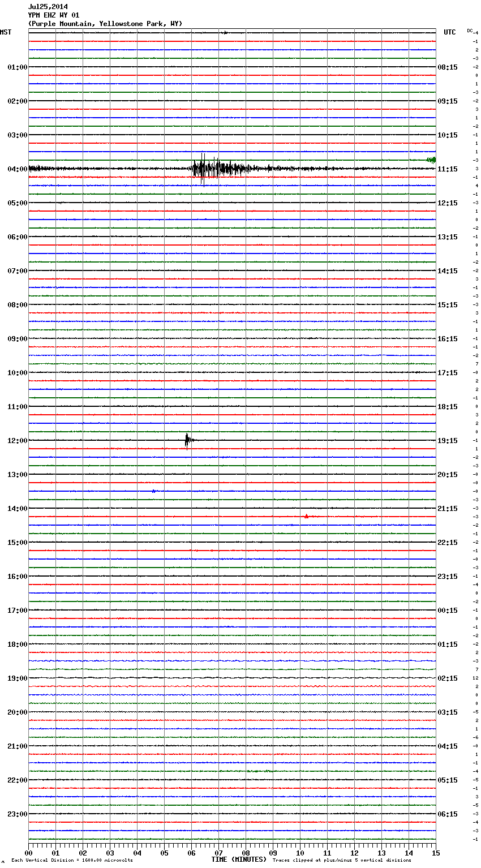Screen dimensions: 481x868
Task: Click the date label Jul25,2014
Action: click(x=48, y=7)
